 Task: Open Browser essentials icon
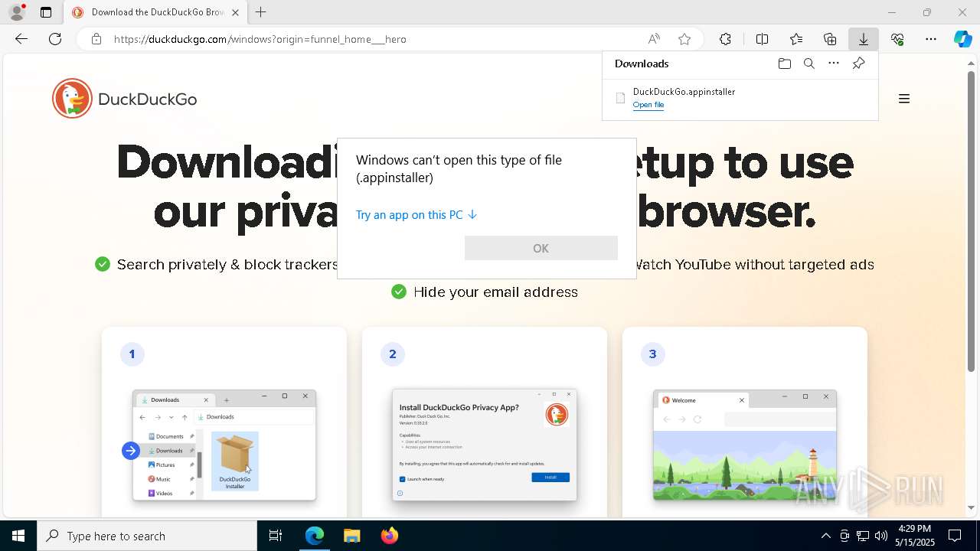tap(897, 39)
